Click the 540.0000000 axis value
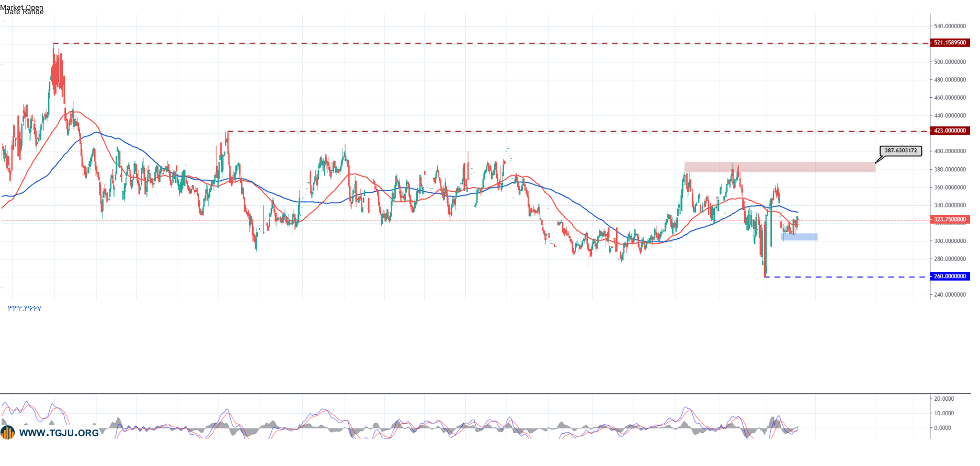This screenshot has width=980, height=466. point(950,26)
